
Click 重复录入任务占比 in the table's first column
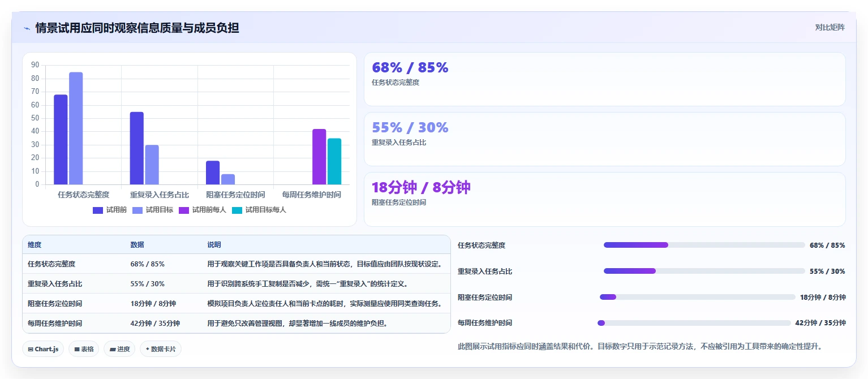pyautogui.click(x=55, y=284)
